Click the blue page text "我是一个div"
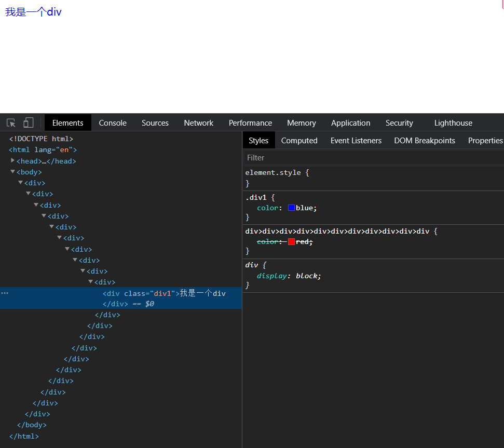The height and width of the screenshot is (448, 504). coord(33,12)
